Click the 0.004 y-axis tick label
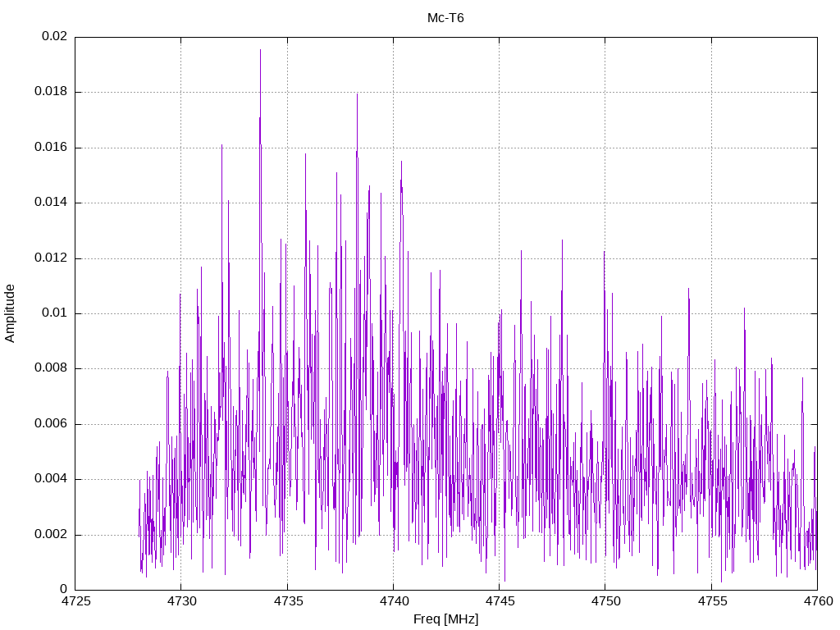 pos(51,479)
